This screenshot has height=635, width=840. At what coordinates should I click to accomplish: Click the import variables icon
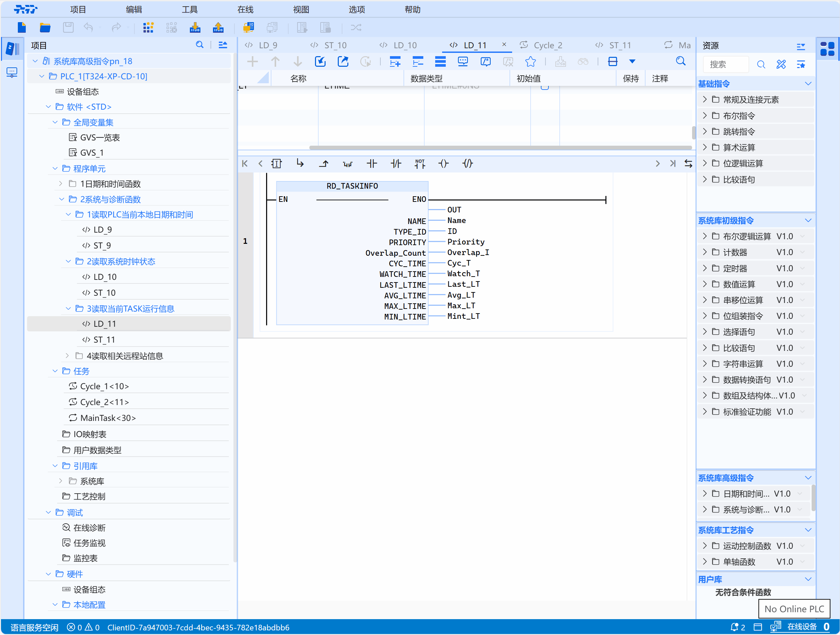click(320, 61)
